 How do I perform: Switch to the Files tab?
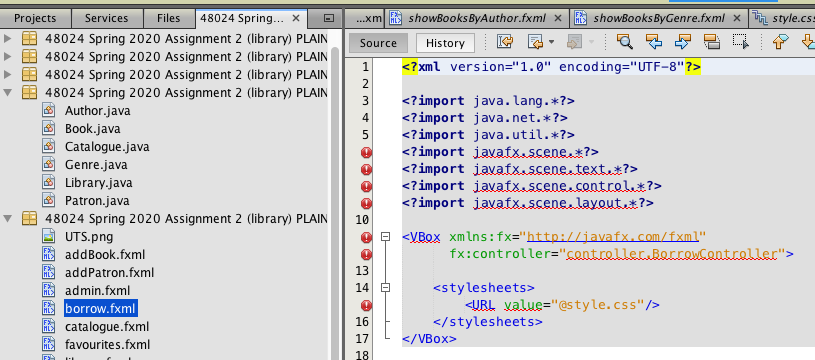168,18
